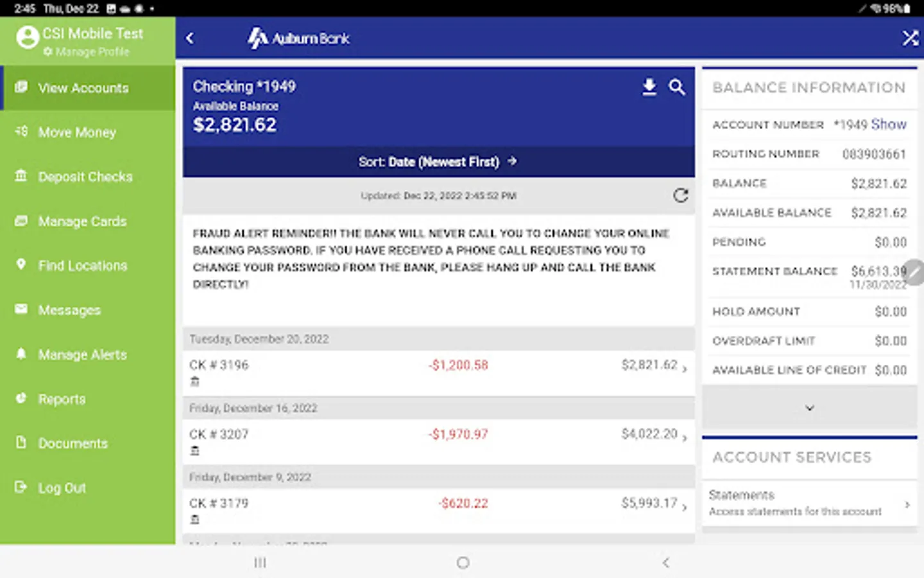Image resolution: width=924 pixels, height=578 pixels.
Task: Click the Manage Cards card icon
Action: pos(21,220)
